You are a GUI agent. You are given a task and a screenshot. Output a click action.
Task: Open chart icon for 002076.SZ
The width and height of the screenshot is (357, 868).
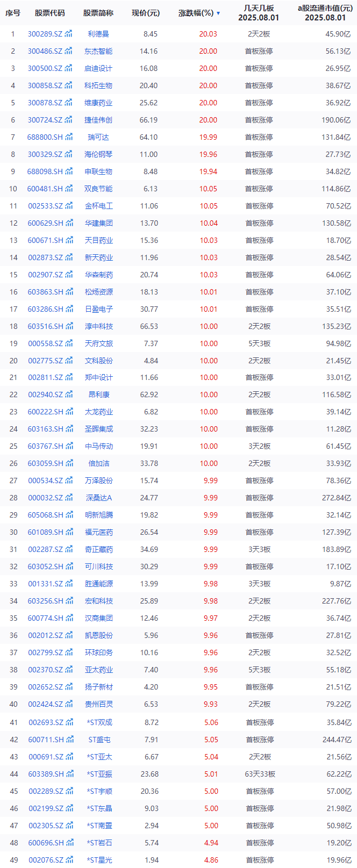tap(69, 860)
